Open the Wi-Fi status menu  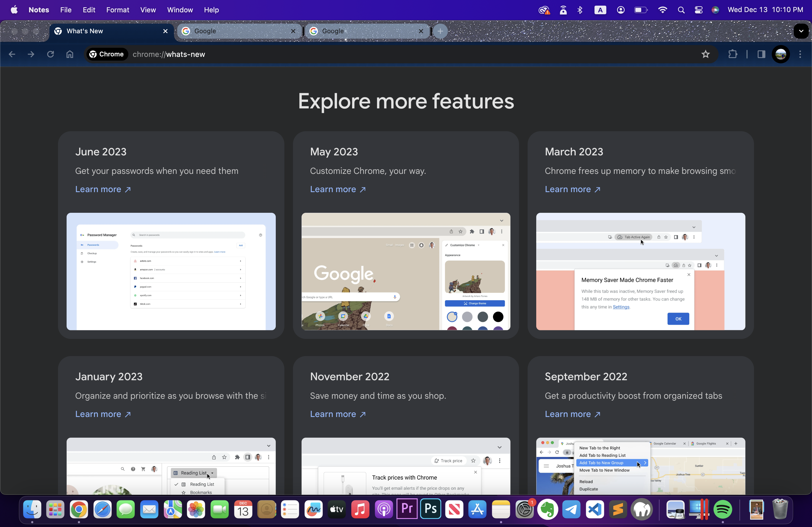(x=662, y=10)
